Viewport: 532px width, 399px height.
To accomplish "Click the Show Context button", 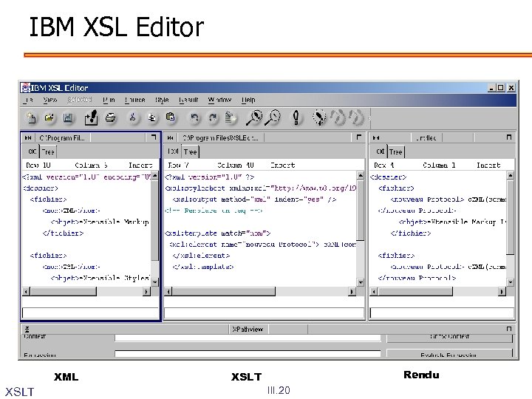I will (x=449, y=338).
